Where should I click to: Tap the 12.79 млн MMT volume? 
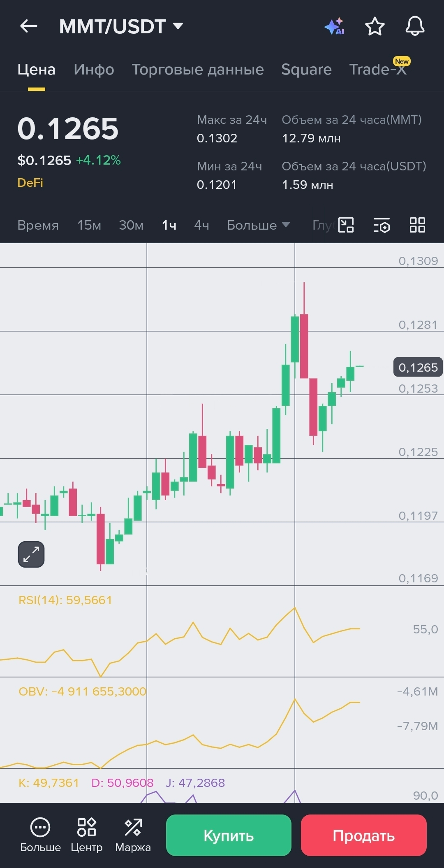(x=311, y=138)
